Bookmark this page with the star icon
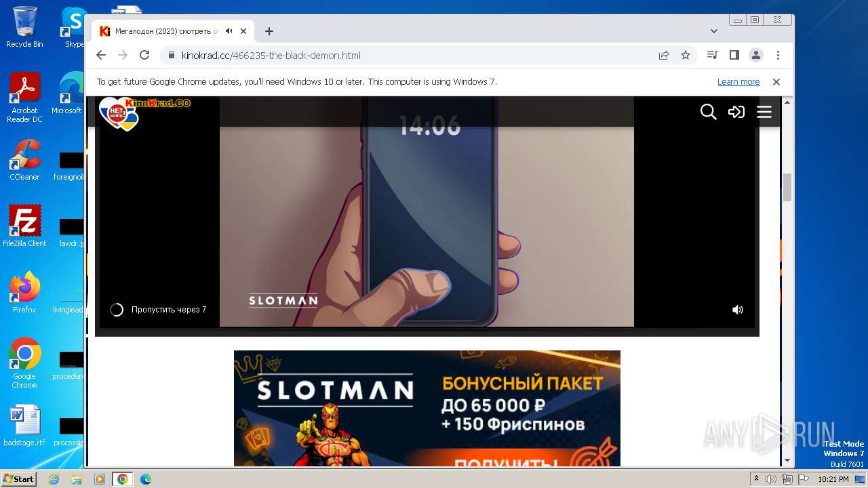 click(686, 56)
